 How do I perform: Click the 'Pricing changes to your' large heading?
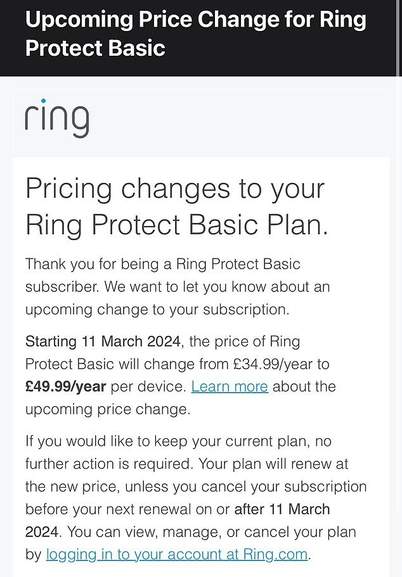click(175, 188)
